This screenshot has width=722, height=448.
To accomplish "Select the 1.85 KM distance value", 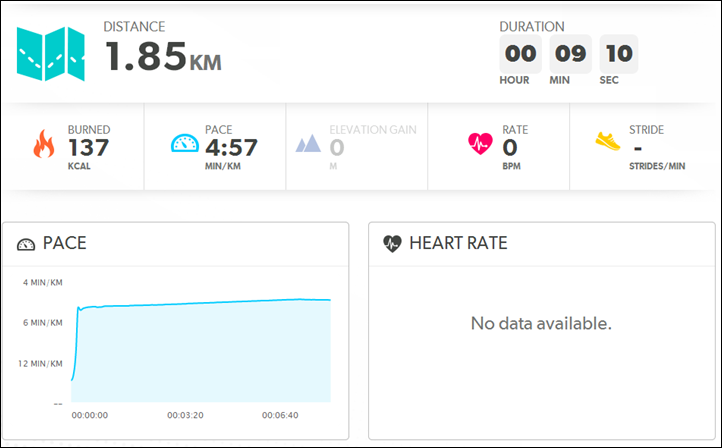I will point(163,56).
